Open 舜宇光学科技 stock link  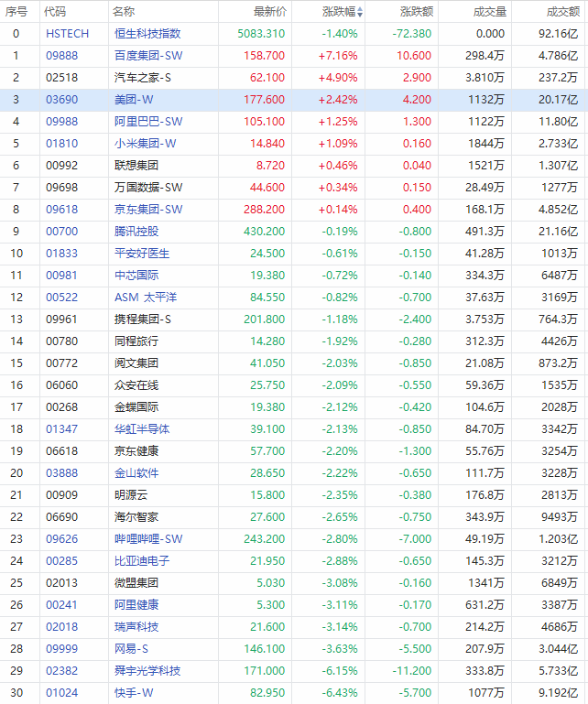(147, 672)
